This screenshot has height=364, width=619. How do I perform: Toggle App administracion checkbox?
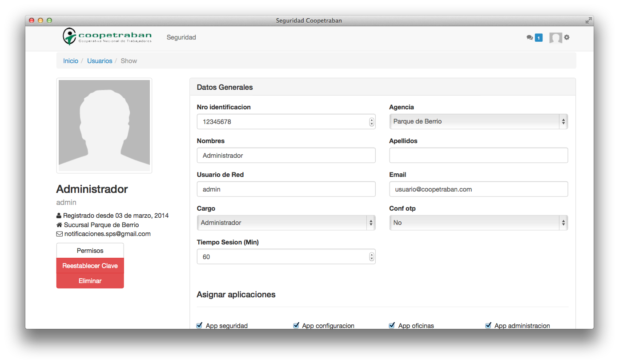tap(488, 325)
